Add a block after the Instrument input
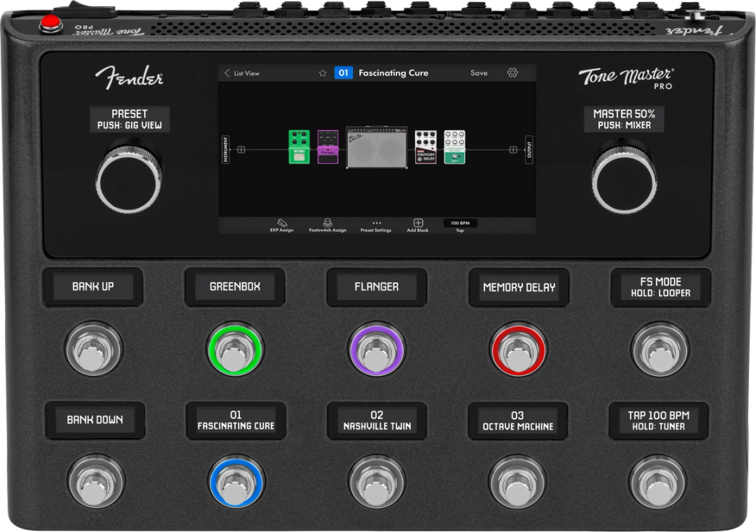 [x=241, y=150]
